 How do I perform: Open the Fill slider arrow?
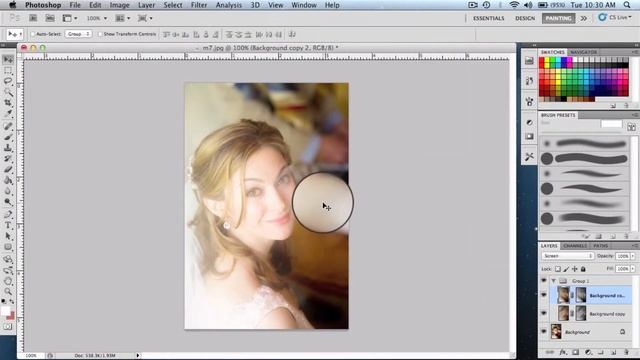click(x=633, y=269)
